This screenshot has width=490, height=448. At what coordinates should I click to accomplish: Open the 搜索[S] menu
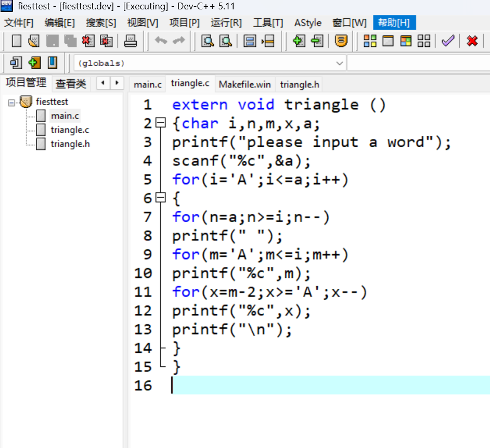click(x=101, y=23)
